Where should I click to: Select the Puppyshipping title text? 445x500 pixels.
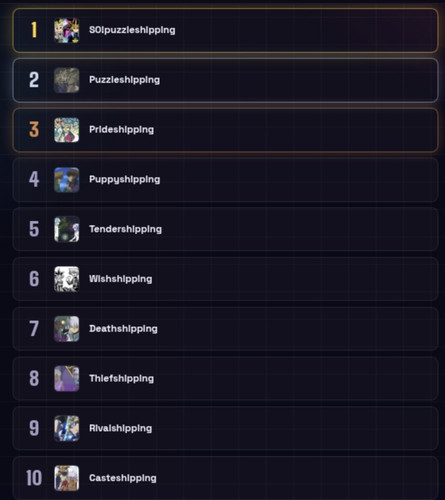124,180
